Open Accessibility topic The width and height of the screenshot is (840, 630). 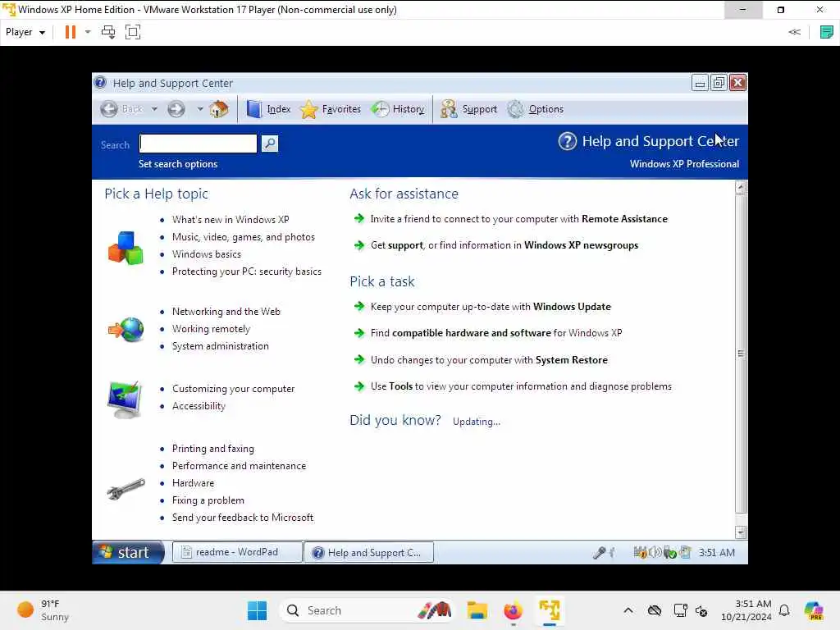(199, 406)
